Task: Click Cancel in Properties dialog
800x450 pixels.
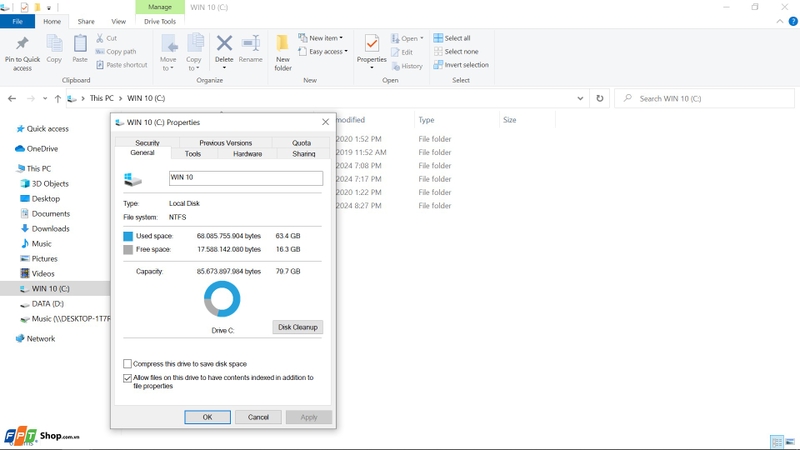Action: click(x=258, y=417)
